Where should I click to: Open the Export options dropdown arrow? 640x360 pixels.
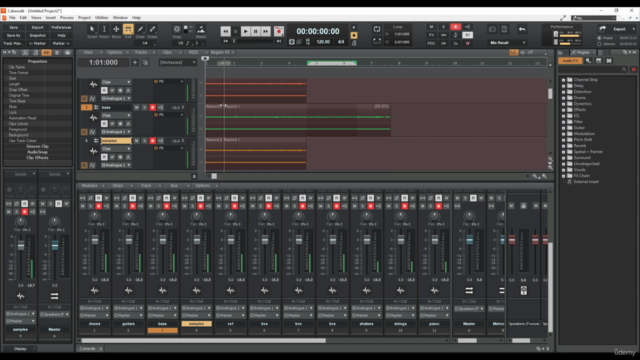[x=634, y=29]
